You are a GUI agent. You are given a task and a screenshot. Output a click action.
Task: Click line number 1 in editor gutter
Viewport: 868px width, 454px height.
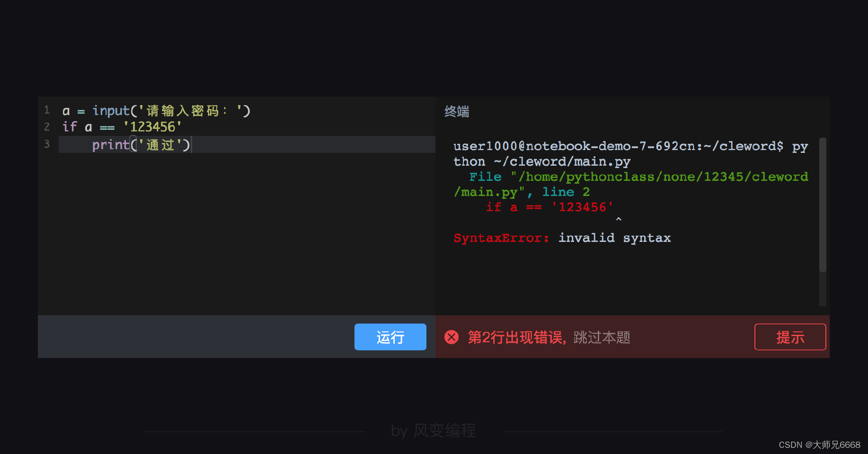pyautogui.click(x=47, y=110)
